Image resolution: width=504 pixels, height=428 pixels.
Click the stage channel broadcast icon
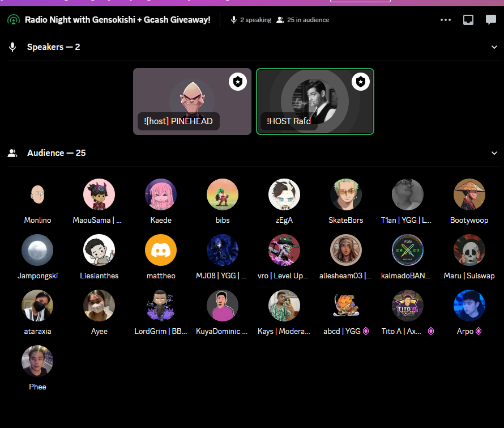click(14, 20)
